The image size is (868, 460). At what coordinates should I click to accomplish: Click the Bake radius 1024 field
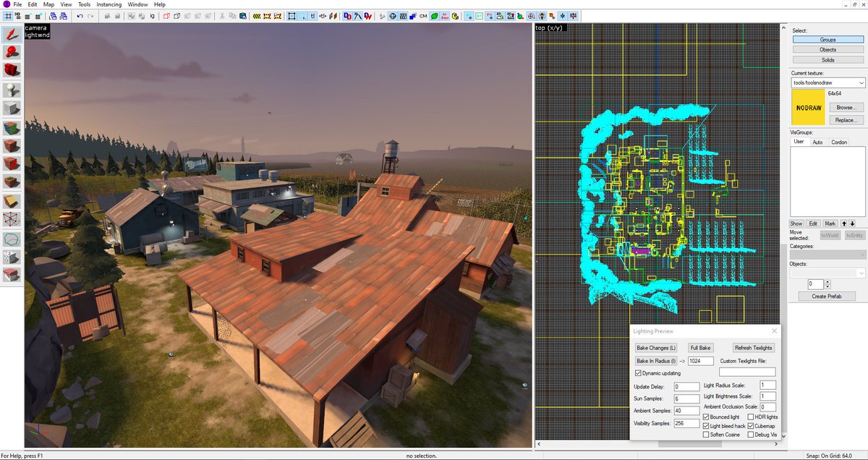tap(701, 360)
